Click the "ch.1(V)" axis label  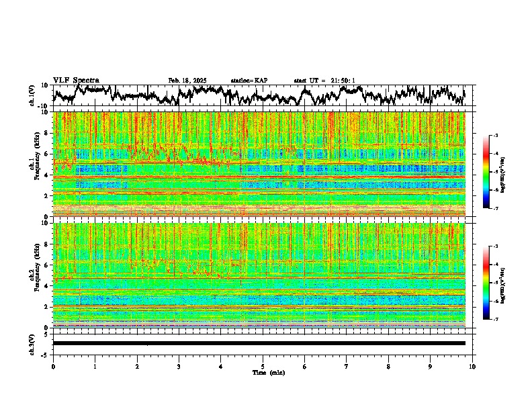pos(33,95)
